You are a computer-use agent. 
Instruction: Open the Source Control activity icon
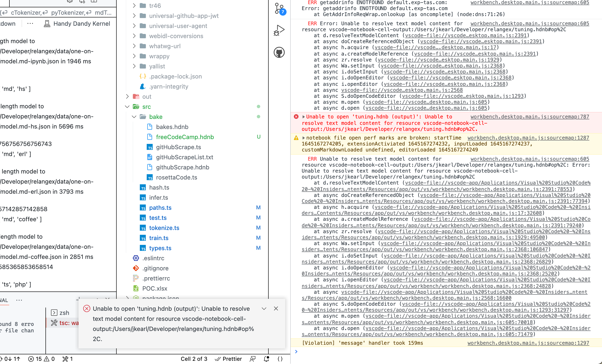tap(279, 9)
